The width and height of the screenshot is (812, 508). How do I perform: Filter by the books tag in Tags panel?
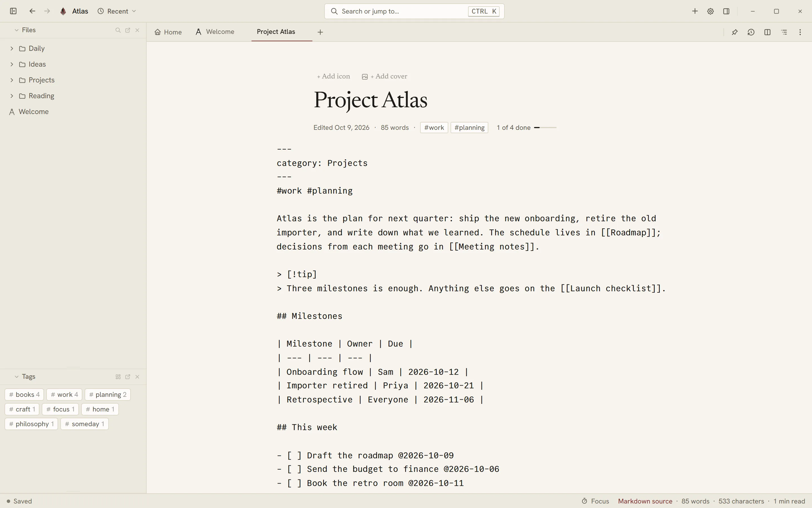(x=24, y=395)
